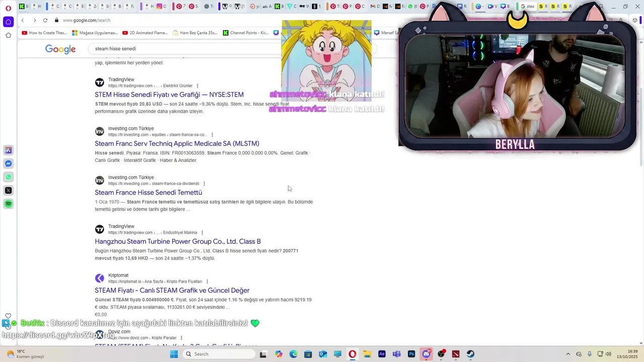Open Aria AI in Opera sidebar
Viewport: 644px width, 362px height.
8,150
